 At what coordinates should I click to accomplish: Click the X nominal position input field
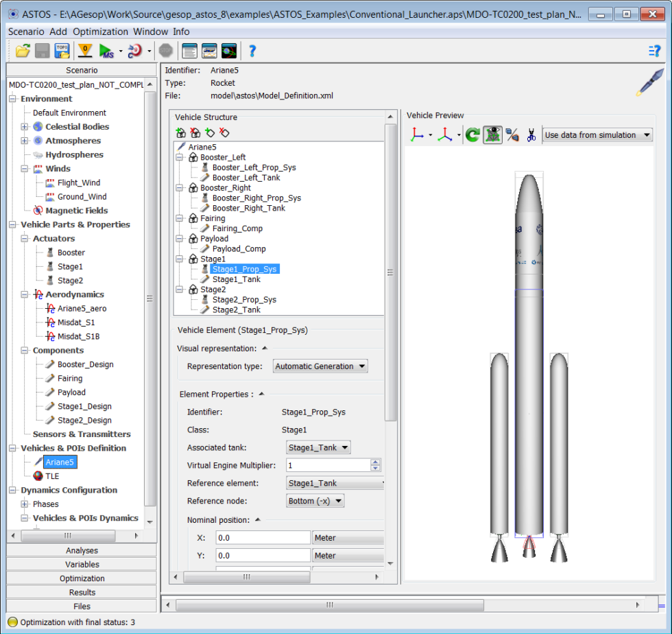(x=263, y=537)
